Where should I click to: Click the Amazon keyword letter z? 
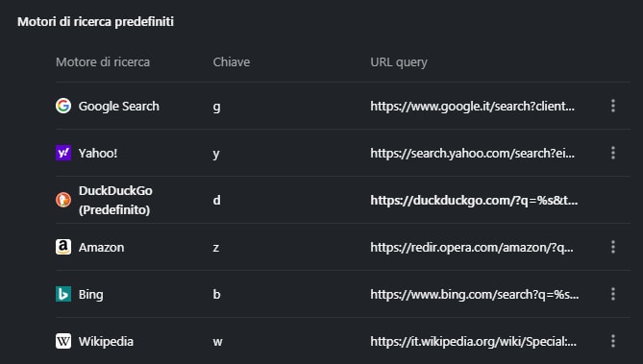tap(216, 248)
